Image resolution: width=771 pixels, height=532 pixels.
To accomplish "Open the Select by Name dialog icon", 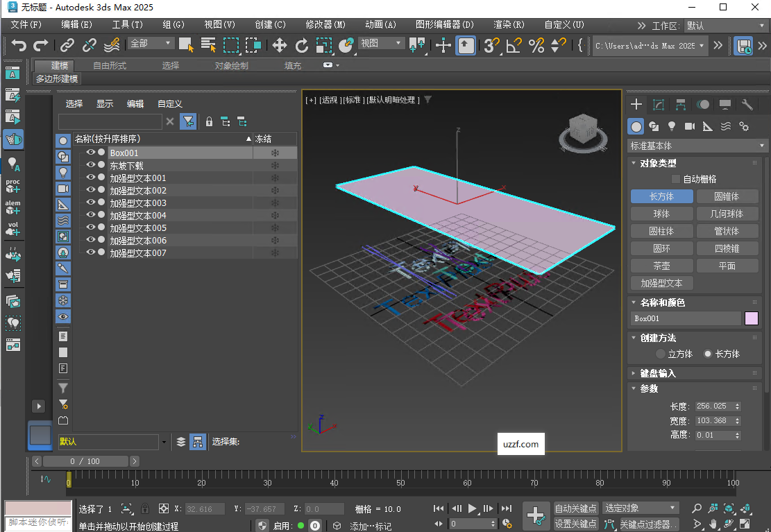I will point(207,44).
